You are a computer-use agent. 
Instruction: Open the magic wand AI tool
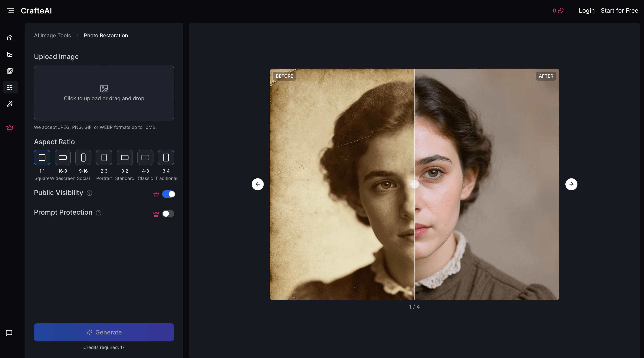point(10,104)
